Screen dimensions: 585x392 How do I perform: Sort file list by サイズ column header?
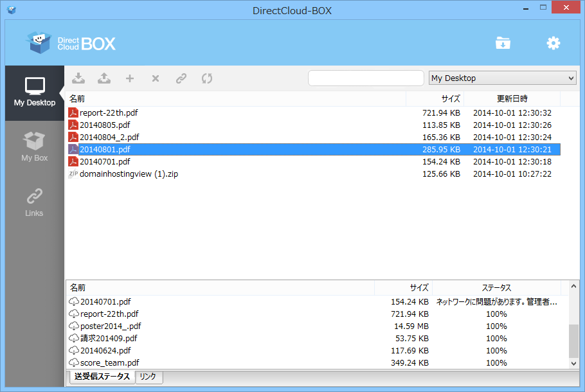coord(435,99)
